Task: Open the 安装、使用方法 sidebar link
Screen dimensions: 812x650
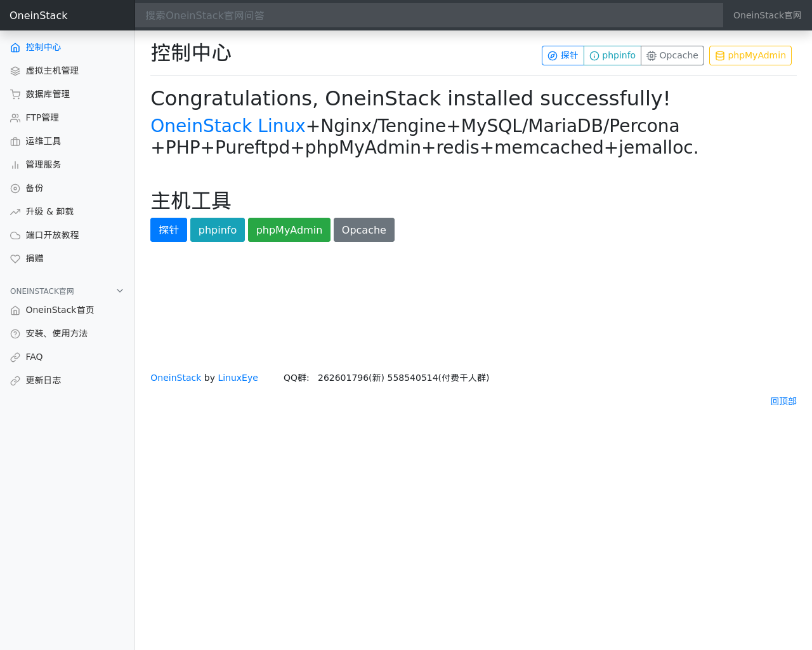Action: click(67, 333)
